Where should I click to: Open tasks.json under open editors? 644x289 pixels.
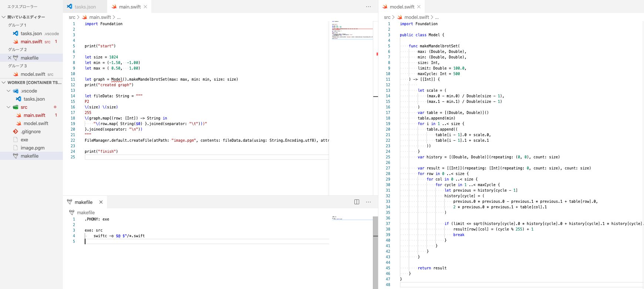[x=31, y=33]
